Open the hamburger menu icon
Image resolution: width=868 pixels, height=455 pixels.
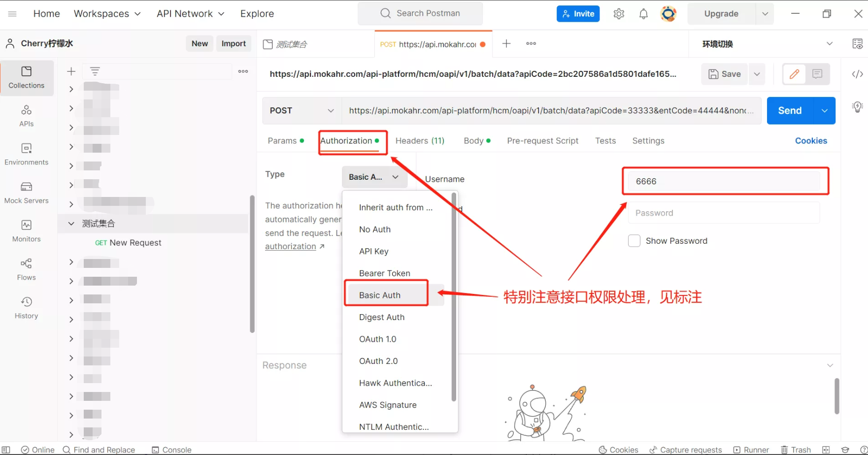12,14
